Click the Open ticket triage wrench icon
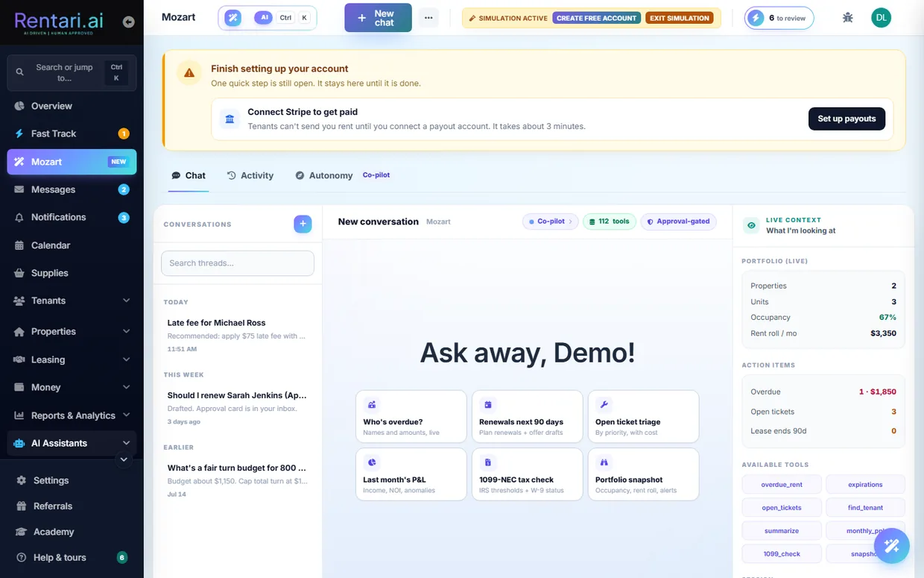The width and height of the screenshot is (924, 578). (604, 405)
